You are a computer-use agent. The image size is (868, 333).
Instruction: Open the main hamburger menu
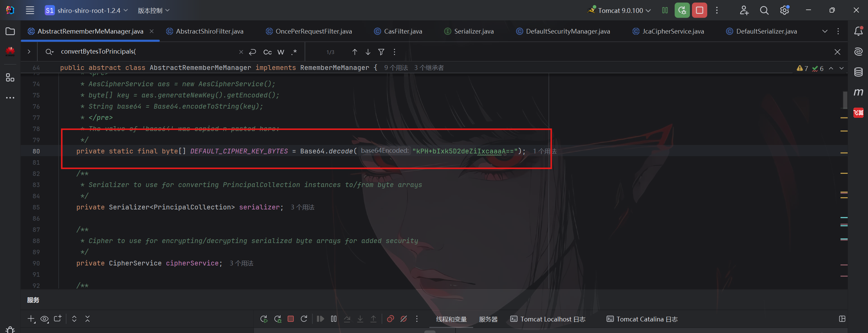click(x=30, y=10)
